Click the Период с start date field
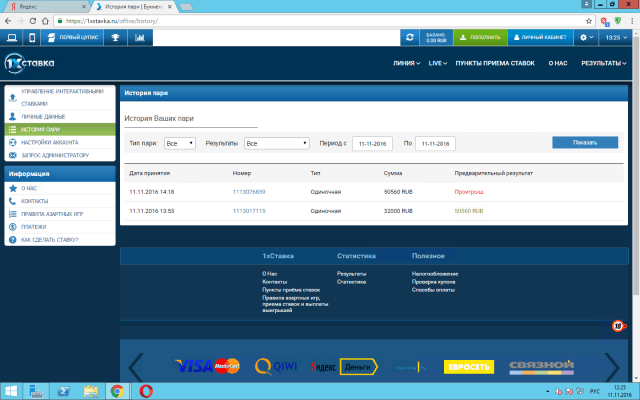 tap(372, 143)
